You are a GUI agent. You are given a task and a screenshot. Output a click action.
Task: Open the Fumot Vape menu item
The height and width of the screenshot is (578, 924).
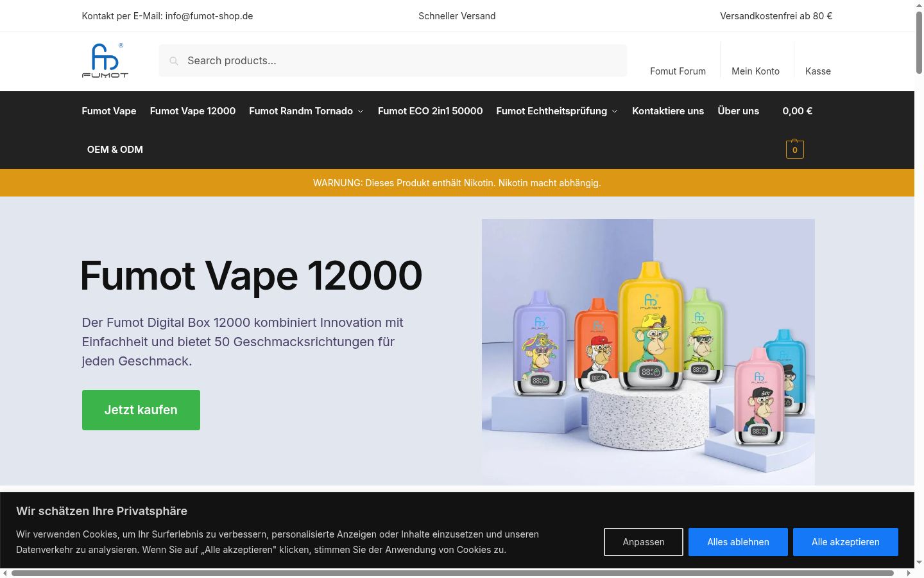click(x=109, y=110)
